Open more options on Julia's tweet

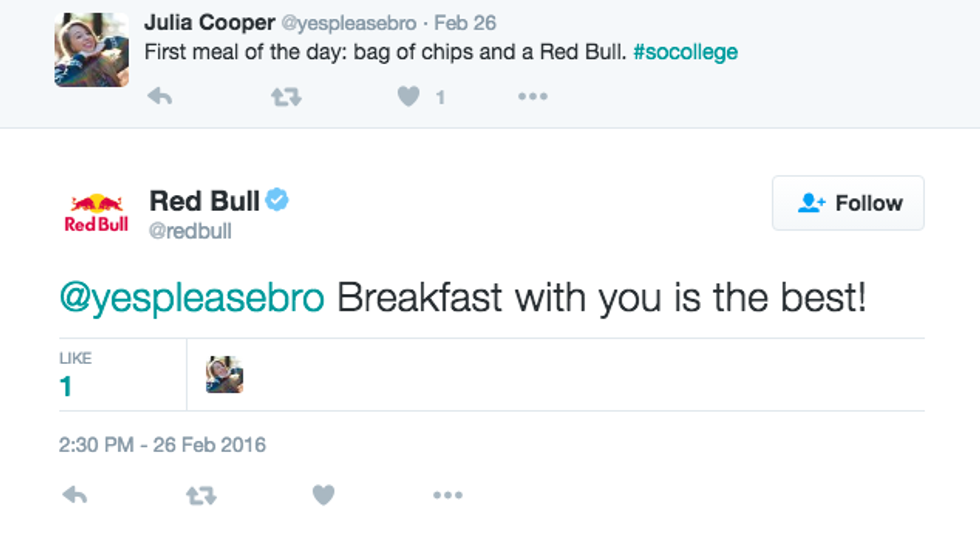coord(532,97)
